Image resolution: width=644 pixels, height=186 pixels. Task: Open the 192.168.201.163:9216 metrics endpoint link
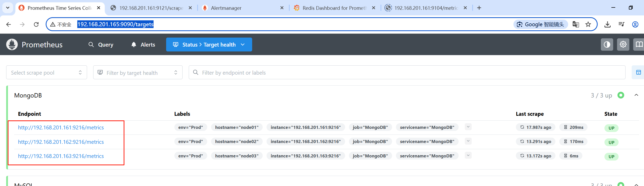(61, 156)
